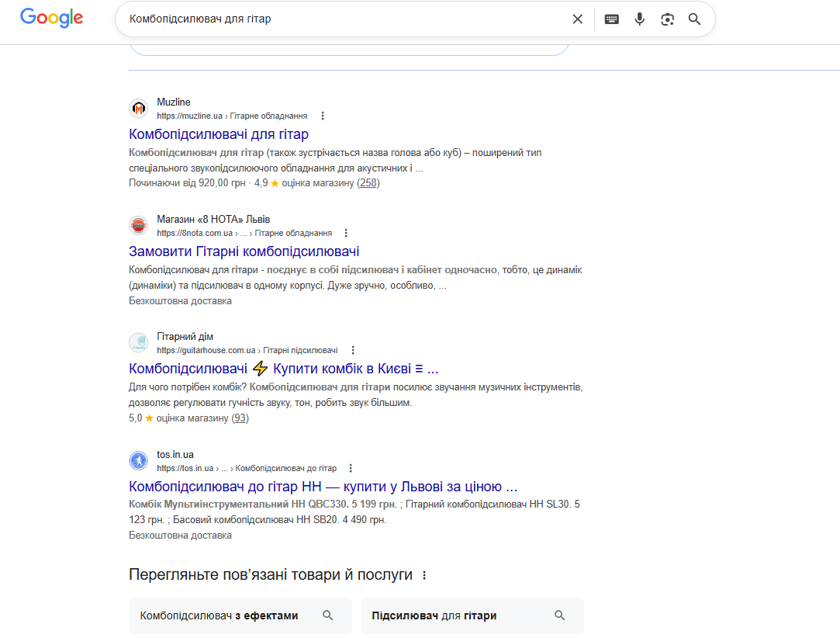The image size is (840, 638).
Task: Open more options for tos.in.ua result
Action: point(351,468)
